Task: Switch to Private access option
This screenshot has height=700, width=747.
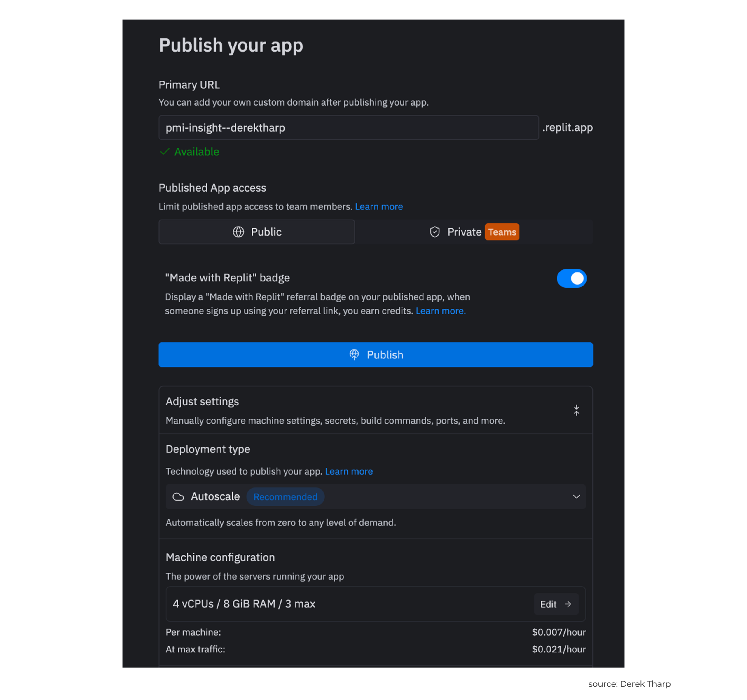Action: [465, 232]
